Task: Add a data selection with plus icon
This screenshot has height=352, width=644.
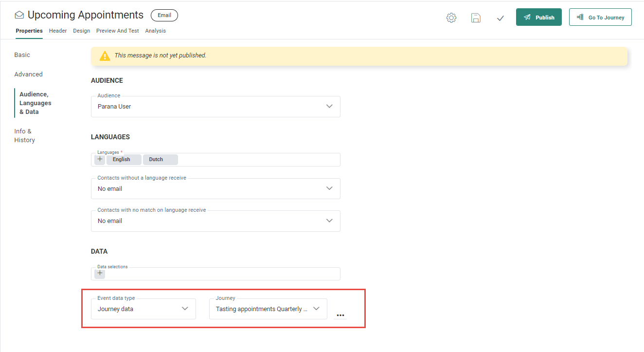Action: coord(100,273)
